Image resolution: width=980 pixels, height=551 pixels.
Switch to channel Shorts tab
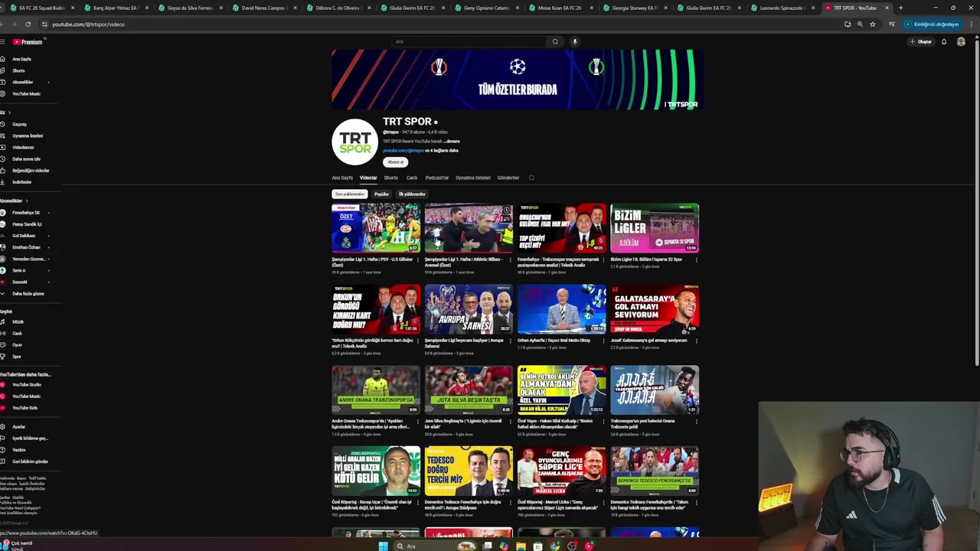point(390,178)
